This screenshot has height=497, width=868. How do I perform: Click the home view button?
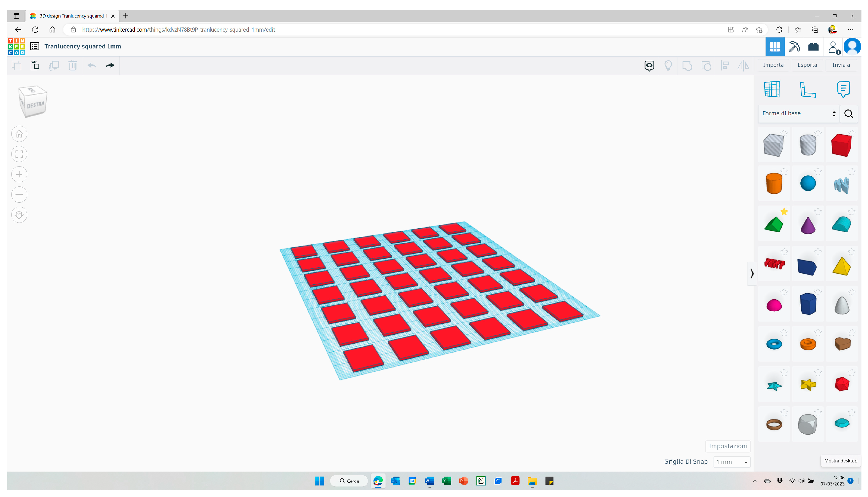click(19, 134)
